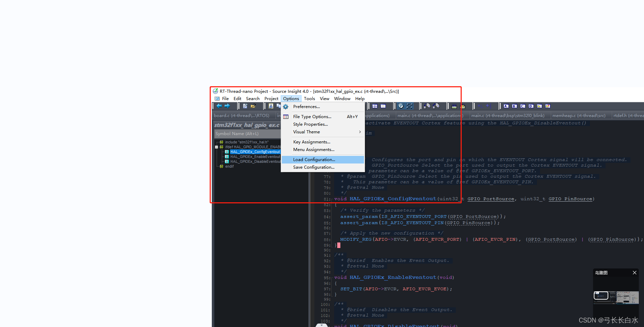The image size is (644, 327).
Task: Open Menu Assignments... from the menu
Action: [323, 150]
